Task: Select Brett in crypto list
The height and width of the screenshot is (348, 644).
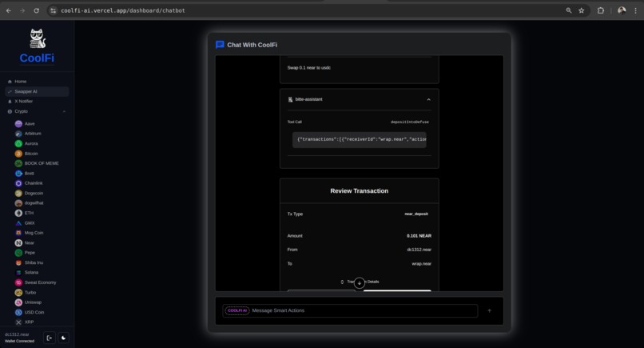Action: coord(29,173)
